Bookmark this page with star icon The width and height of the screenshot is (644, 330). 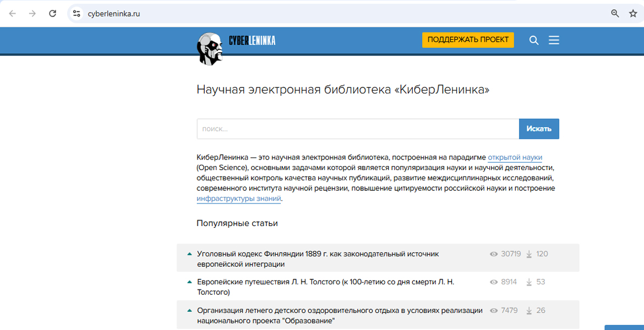pyautogui.click(x=633, y=14)
